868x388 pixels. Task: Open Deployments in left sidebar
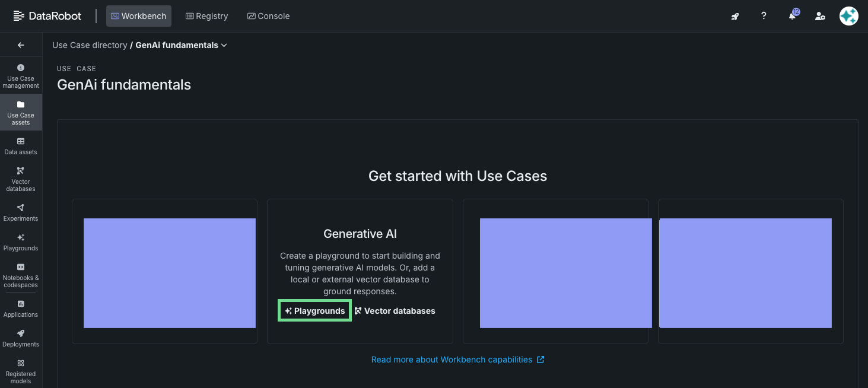click(x=21, y=338)
